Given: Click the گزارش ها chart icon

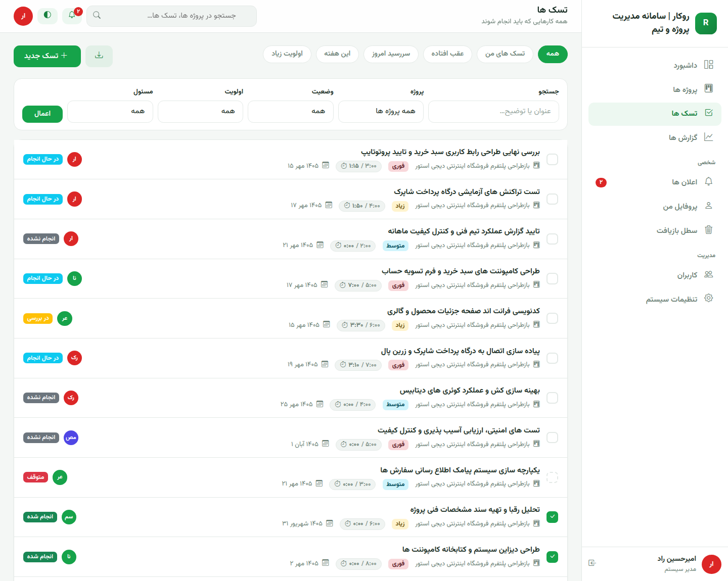Looking at the screenshot, I should point(709,137).
